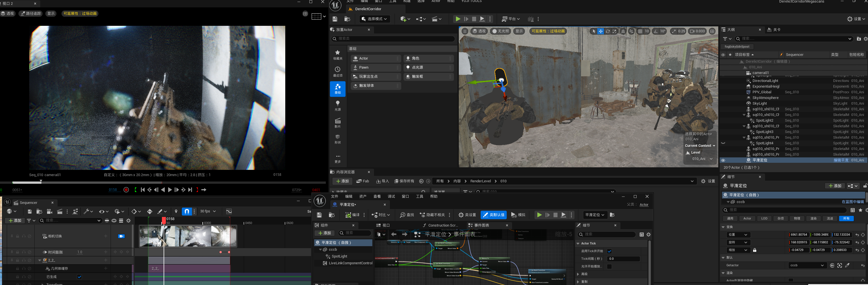Viewport: 868px width, 285px height.
Task: Click the 无光照 view mode button
Action: [x=500, y=31]
